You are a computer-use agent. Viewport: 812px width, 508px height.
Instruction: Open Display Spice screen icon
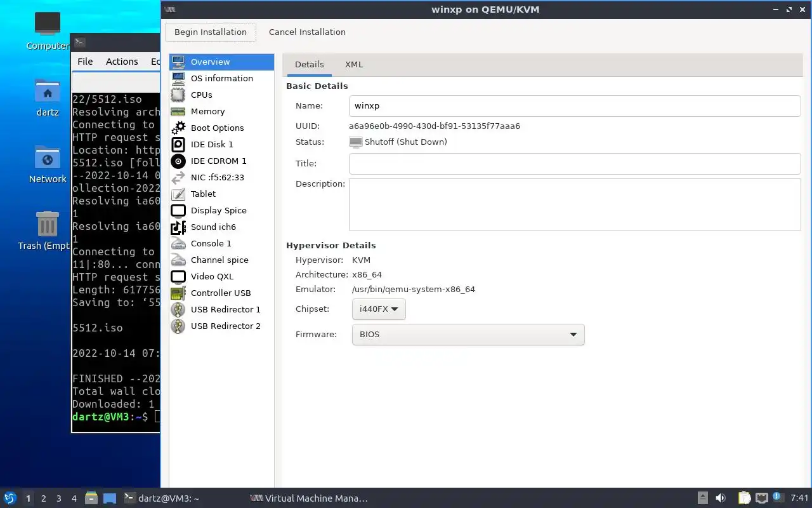pyautogui.click(x=178, y=210)
